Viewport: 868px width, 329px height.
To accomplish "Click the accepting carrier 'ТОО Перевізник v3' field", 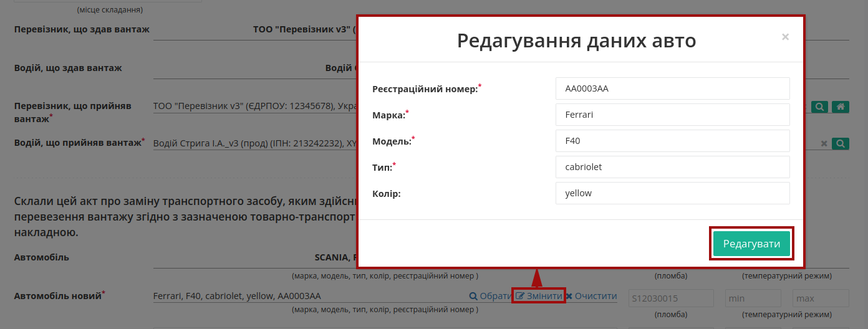I will (x=254, y=107).
